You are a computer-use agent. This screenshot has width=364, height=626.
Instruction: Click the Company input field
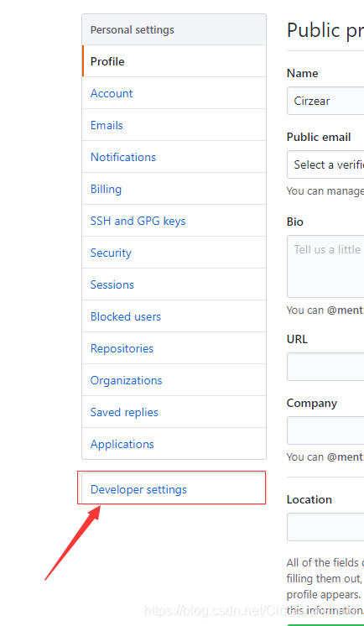coord(325,430)
